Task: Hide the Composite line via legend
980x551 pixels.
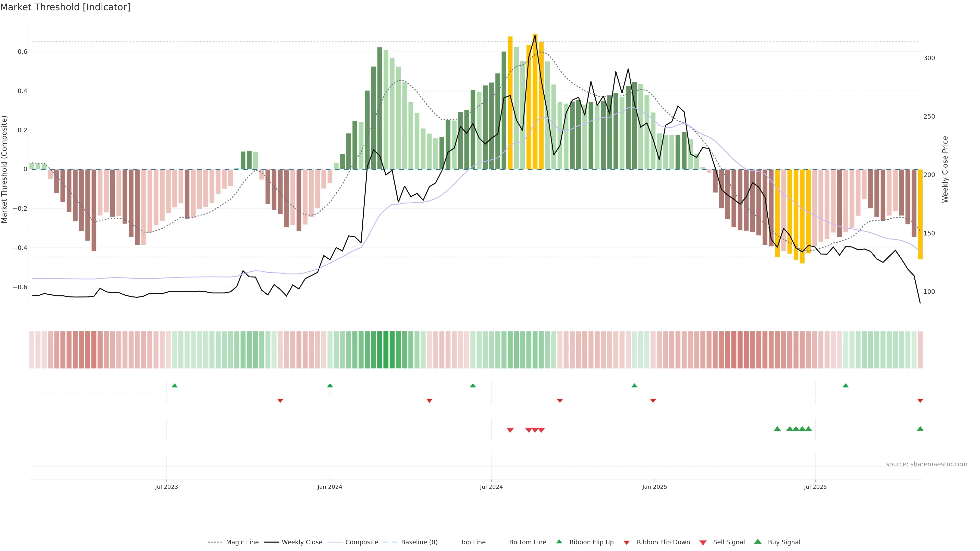Action: (361, 542)
